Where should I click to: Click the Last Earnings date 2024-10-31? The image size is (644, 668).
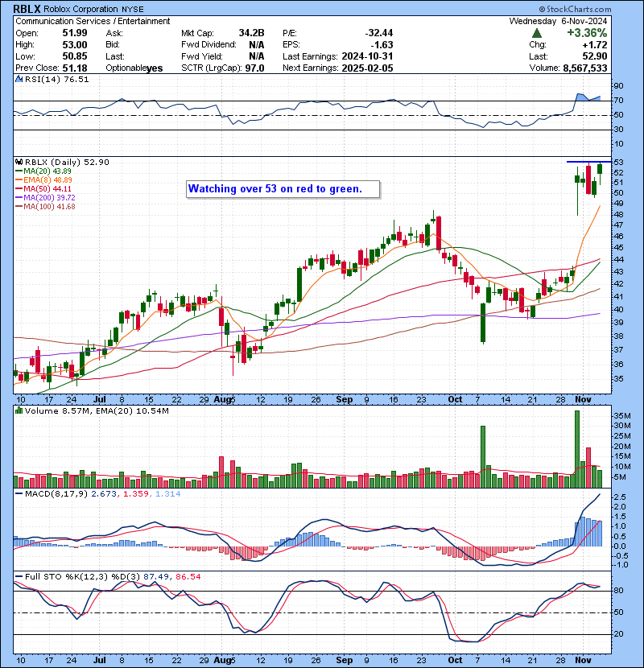coord(367,56)
